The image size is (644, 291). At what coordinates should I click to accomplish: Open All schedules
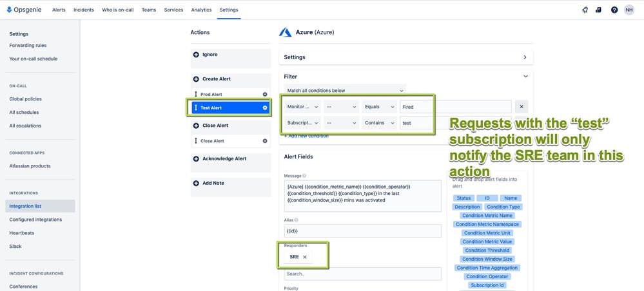coord(24,113)
